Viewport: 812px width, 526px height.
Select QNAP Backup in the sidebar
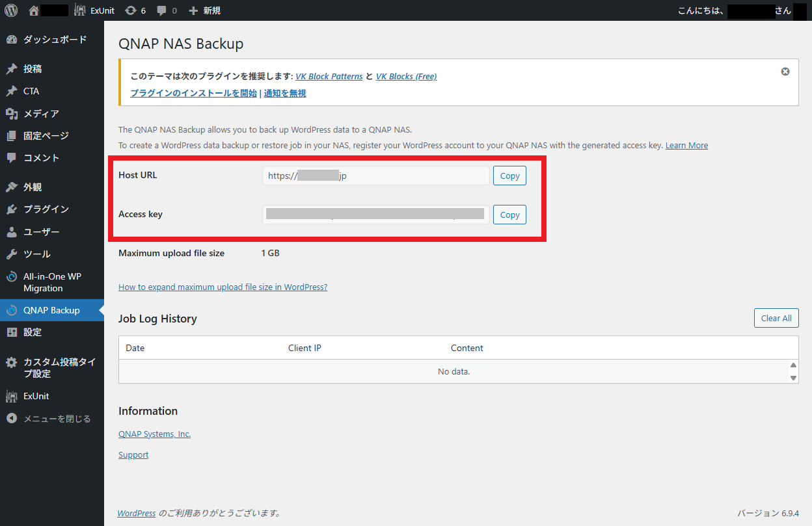click(52, 310)
